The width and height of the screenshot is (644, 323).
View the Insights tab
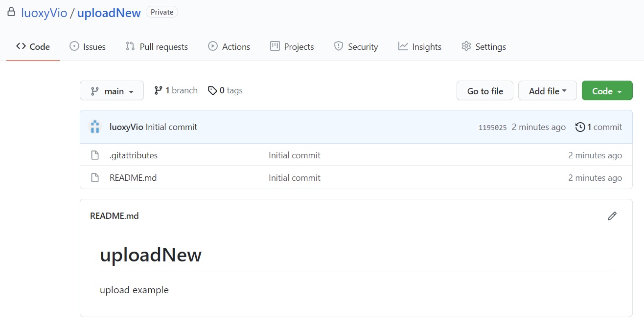click(420, 47)
